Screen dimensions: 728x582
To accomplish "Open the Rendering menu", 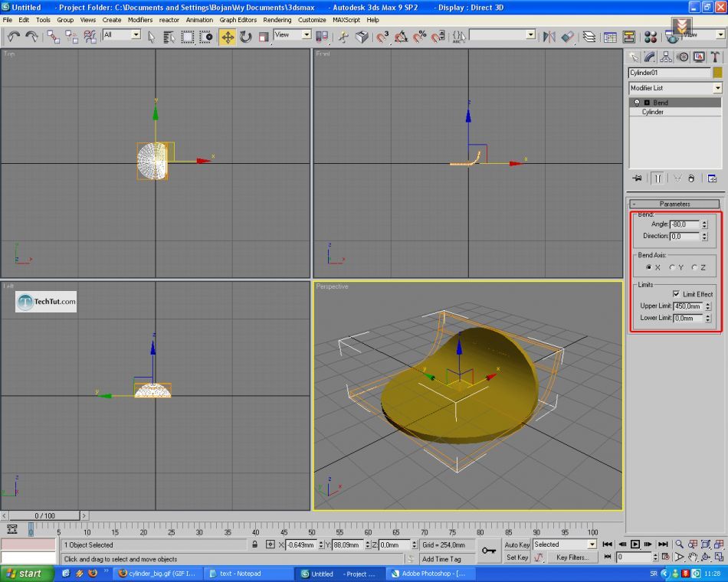I will pyautogui.click(x=277, y=20).
